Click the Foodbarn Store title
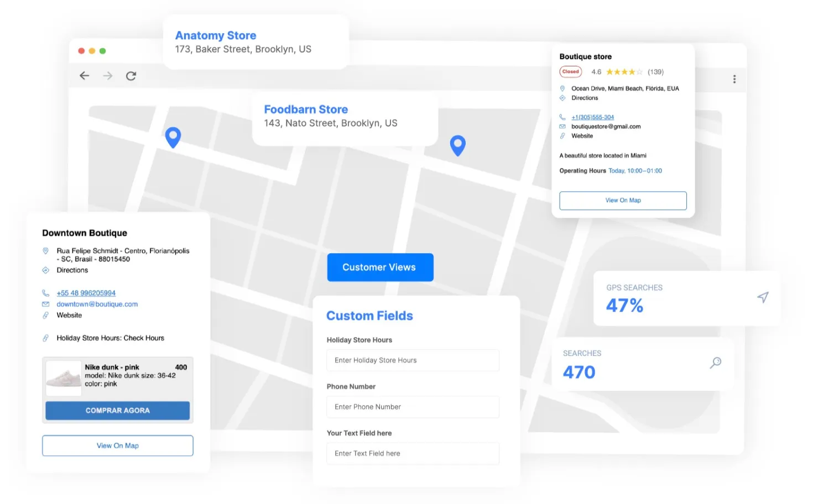Screen dimensions: 813x504 [306, 109]
